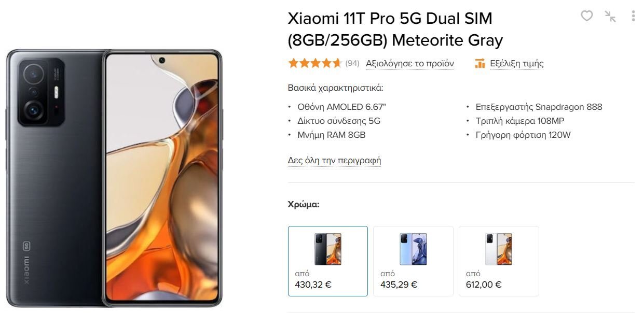Image resolution: width=644 pixels, height=313 pixels.
Task: Click the compare arrows icon
Action: [x=610, y=16]
